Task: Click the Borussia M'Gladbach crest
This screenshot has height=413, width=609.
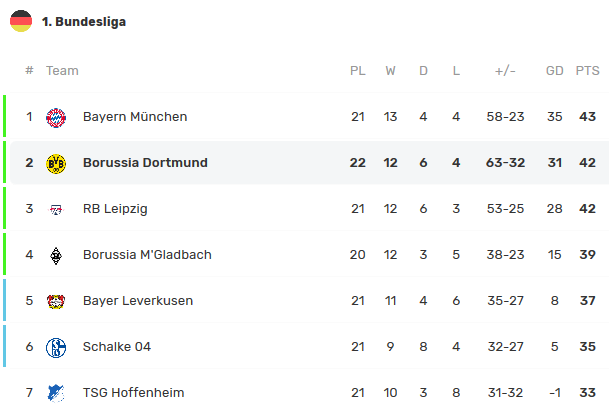Action: 56,255
